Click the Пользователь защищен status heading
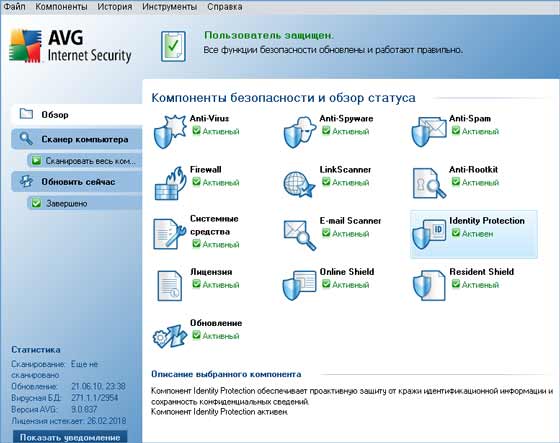Screen dimensions: 560x443 click(x=269, y=35)
